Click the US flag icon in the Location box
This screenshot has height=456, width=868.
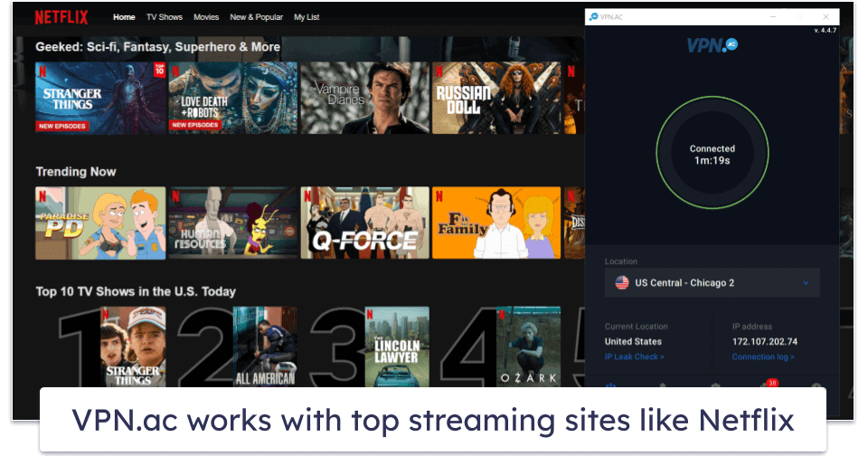coord(622,282)
